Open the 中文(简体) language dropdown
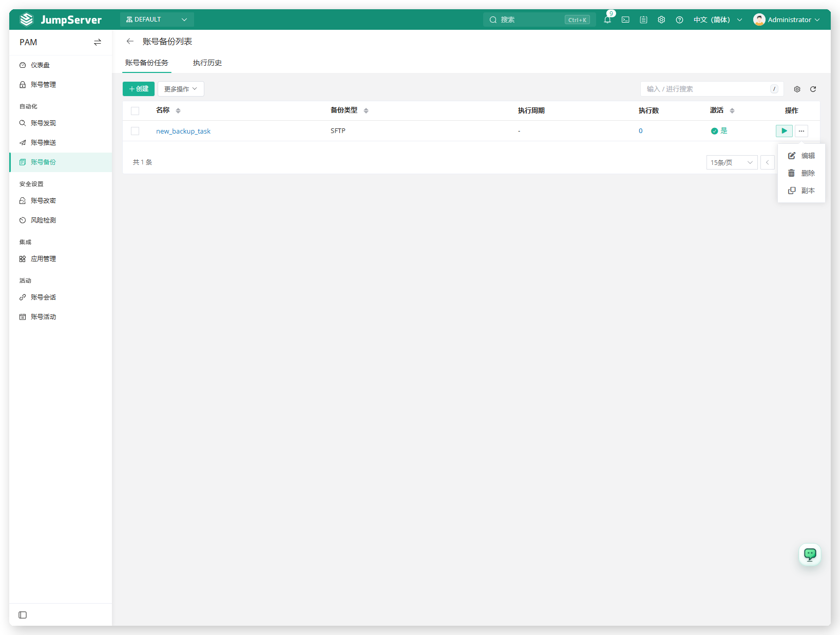 [x=718, y=20]
